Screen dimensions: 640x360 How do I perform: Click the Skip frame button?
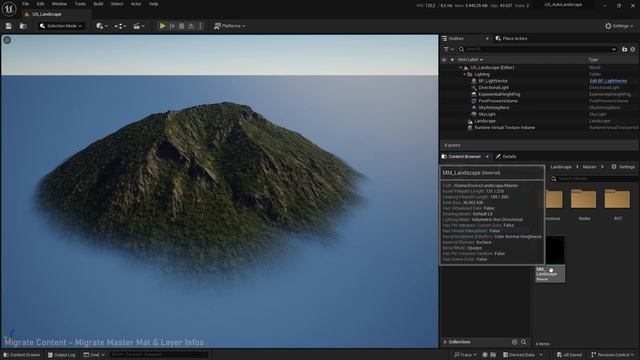[x=172, y=26]
